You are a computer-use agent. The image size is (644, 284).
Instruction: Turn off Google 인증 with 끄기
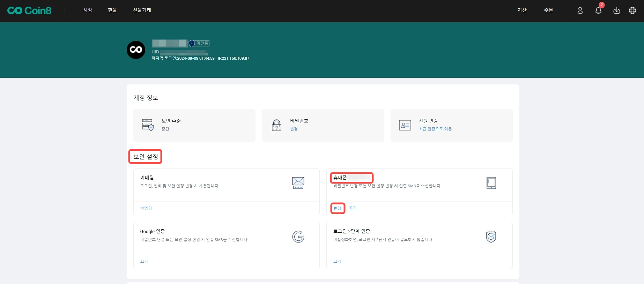[x=144, y=262]
